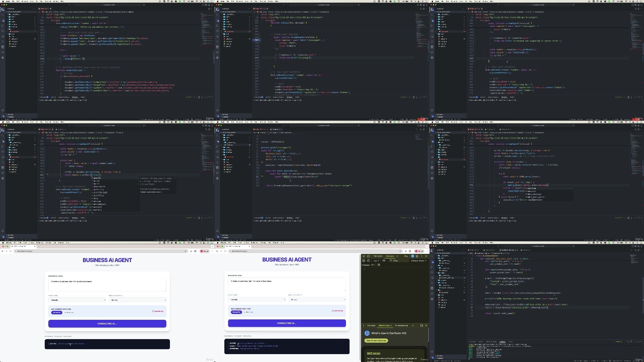Toggle the device toolbar in DevTools
This screenshot has width=644, height=362.
pyautogui.click(x=368, y=256)
